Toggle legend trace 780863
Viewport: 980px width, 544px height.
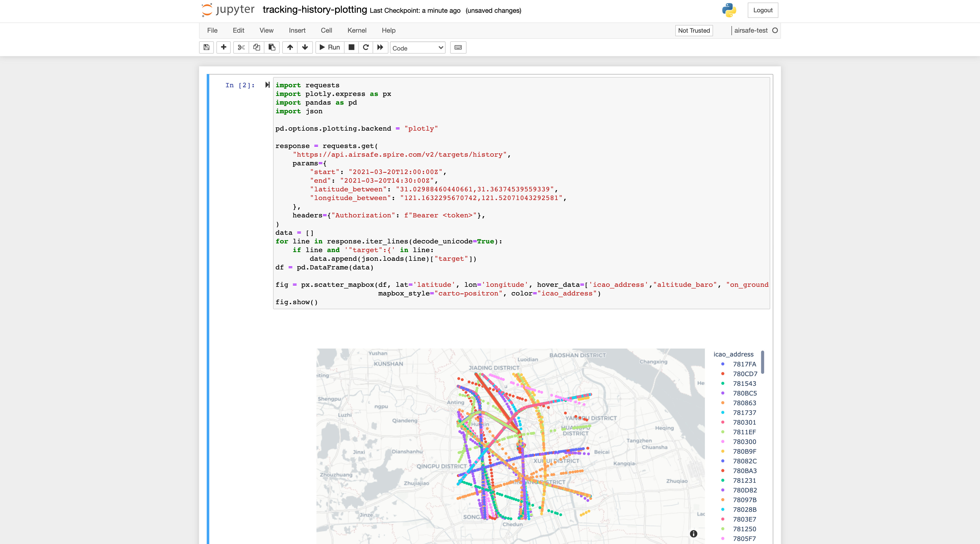[x=739, y=403]
